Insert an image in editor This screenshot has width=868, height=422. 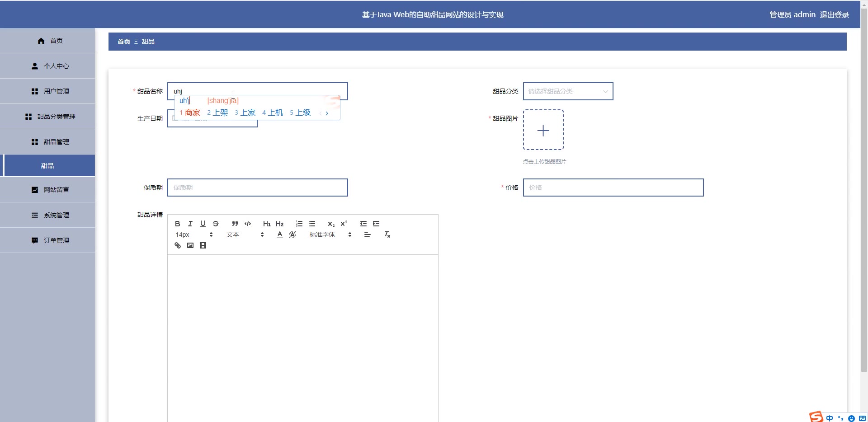click(x=190, y=245)
